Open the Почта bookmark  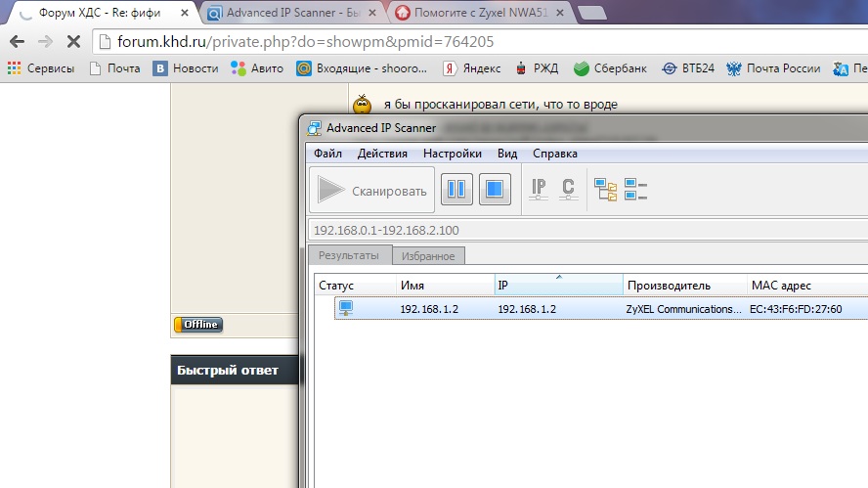(x=115, y=68)
